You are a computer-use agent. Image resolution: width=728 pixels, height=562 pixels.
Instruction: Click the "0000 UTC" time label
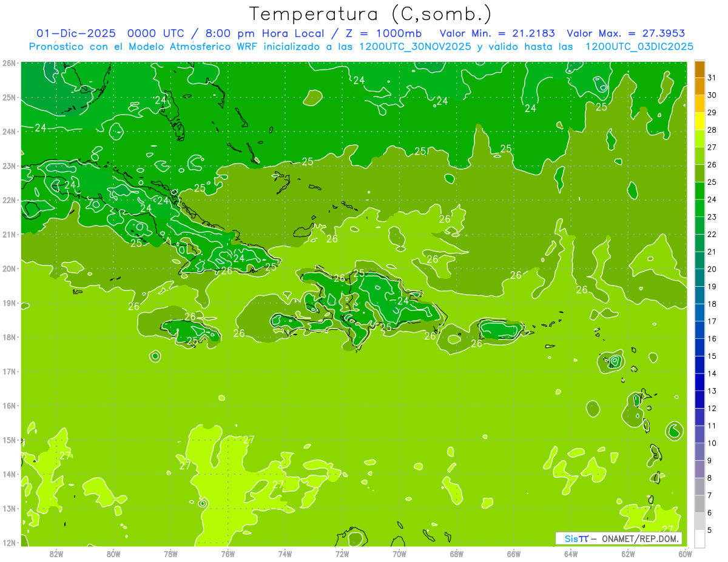coord(156,33)
